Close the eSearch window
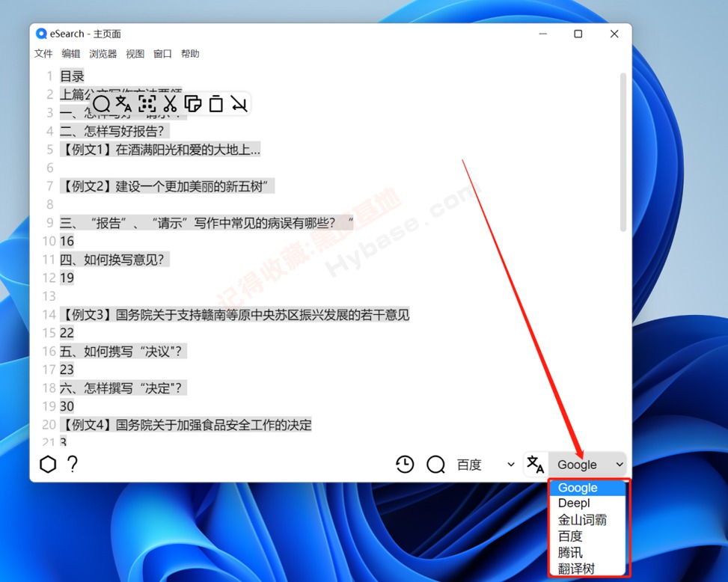 pyautogui.click(x=614, y=34)
